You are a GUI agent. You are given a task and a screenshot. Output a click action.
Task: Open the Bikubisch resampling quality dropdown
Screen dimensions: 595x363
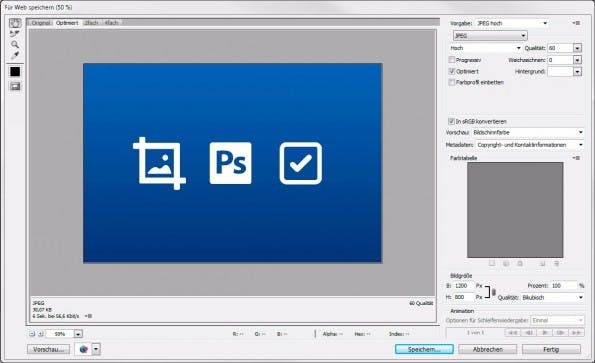pyautogui.click(x=552, y=297)
